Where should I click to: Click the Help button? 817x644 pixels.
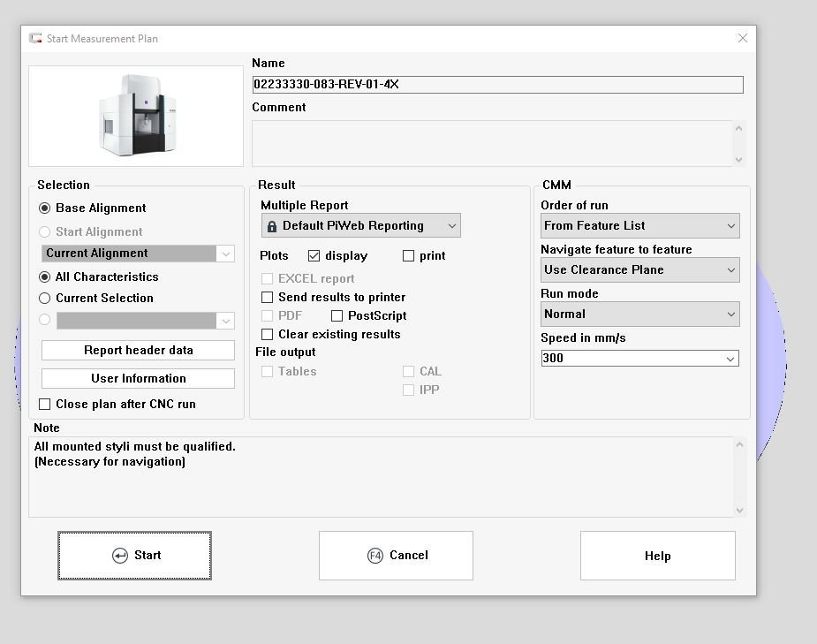point(657,556)
